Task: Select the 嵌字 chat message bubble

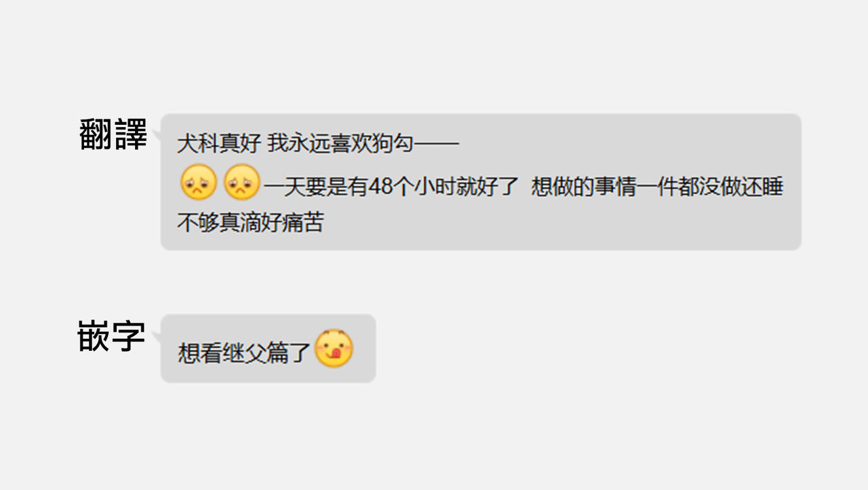Action: 268,348
